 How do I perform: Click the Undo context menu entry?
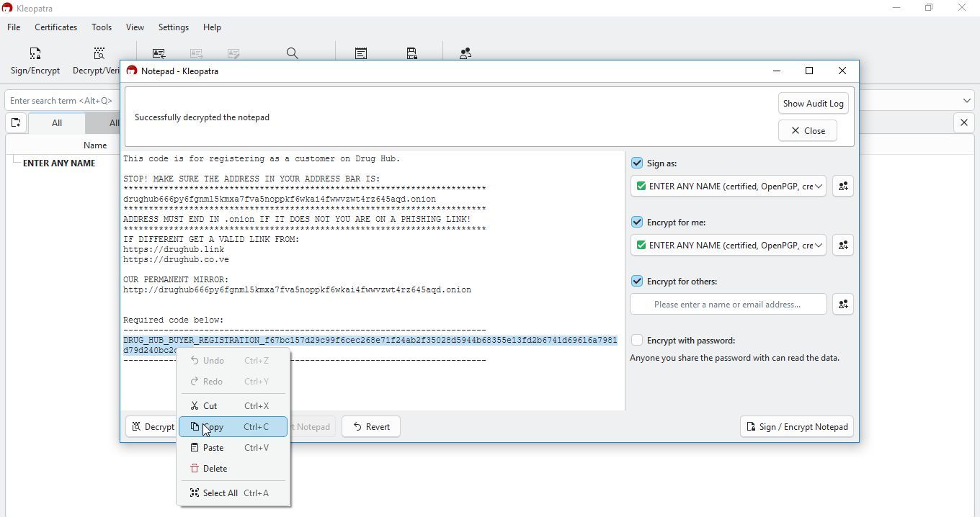pos(233,361)
